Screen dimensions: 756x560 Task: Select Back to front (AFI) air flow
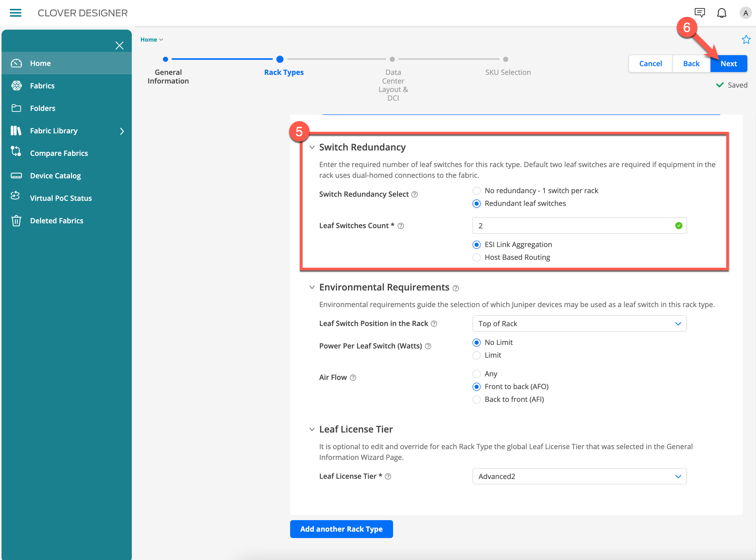pyautogui.click(x=476, y=399)
